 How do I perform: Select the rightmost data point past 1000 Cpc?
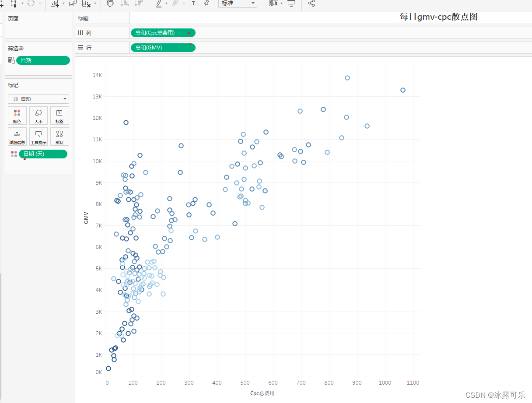(x=403, y=90)
